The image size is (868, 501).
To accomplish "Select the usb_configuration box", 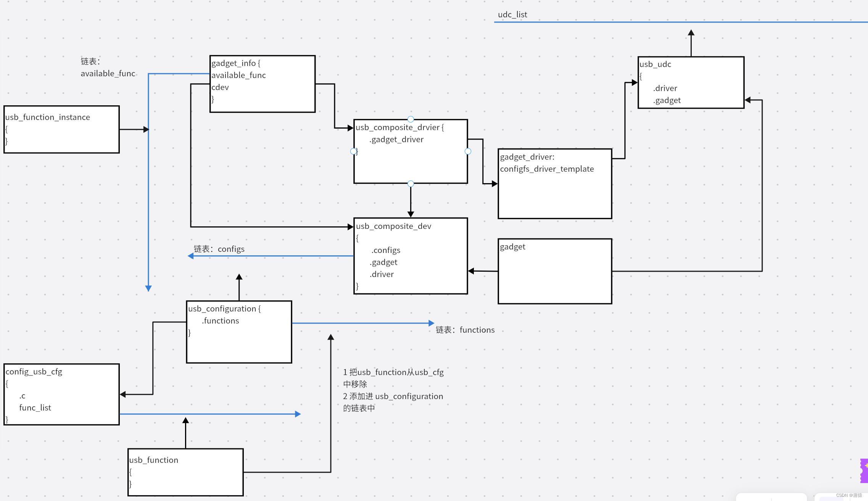I will (x=239, y=332).
